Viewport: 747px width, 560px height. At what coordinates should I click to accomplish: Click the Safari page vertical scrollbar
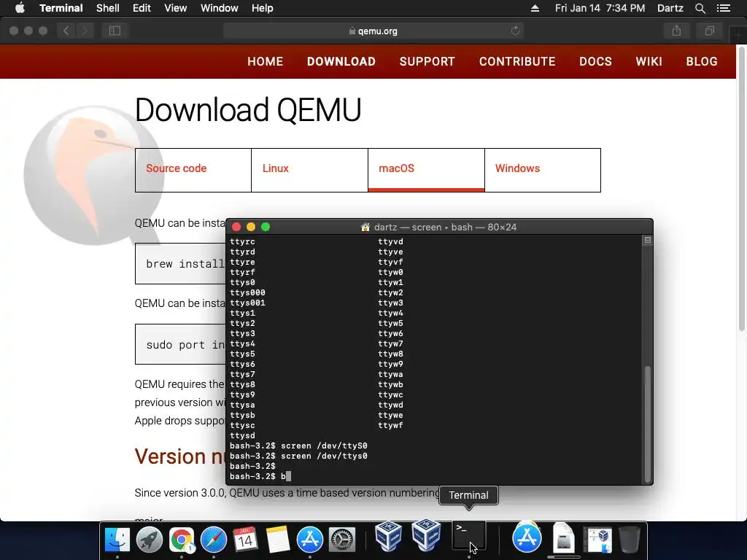click(x=742, y=188)
